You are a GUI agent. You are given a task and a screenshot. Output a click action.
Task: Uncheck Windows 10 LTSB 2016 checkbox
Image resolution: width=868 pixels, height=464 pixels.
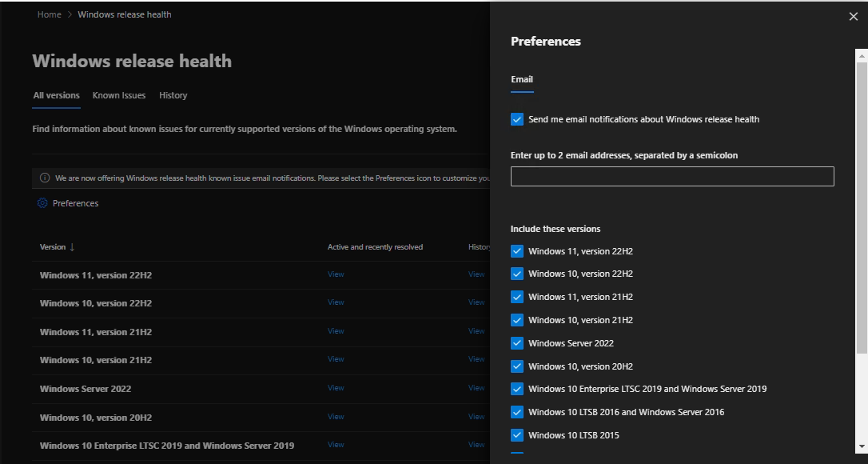(517, 412)
